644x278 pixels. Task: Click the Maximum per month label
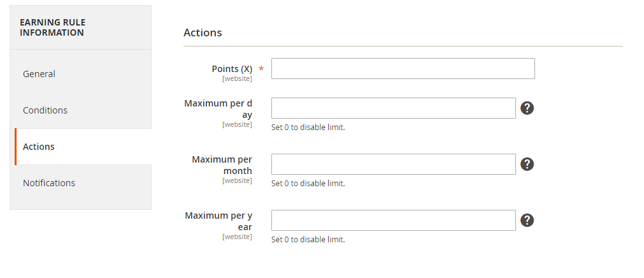tap(222, 165)
